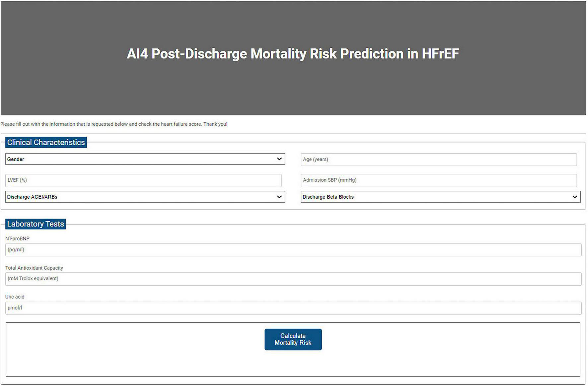
Task: Open the Gender dropdown
Action: [x=145, y=159]
